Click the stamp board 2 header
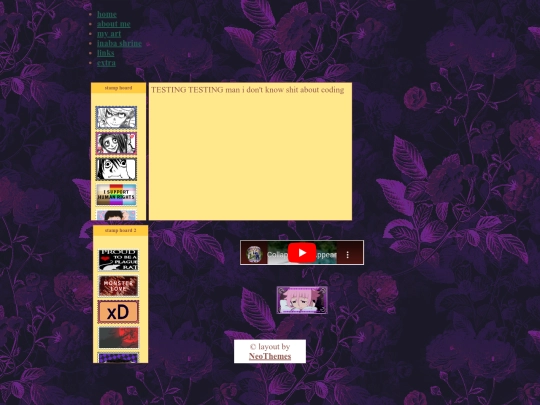540x405 pixels. pos(121,230)
